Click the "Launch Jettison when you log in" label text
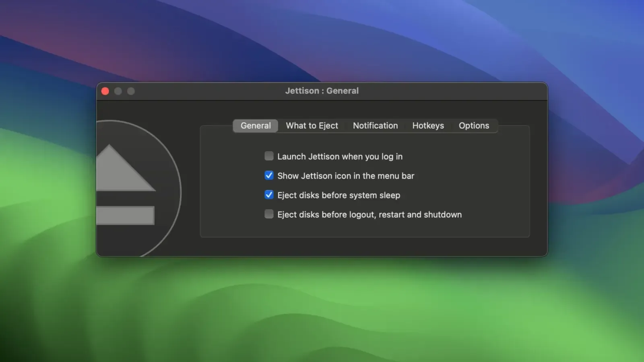644x362 pixels. pos(340,156)
